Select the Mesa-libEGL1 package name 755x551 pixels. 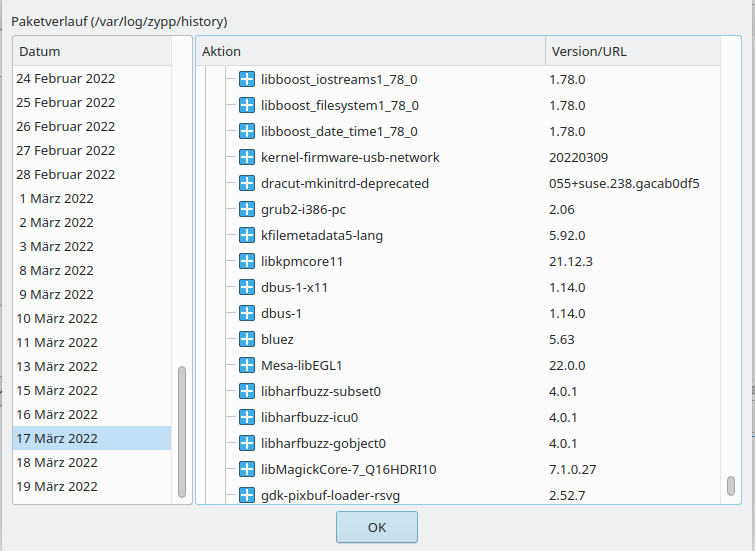coord(301,366)
